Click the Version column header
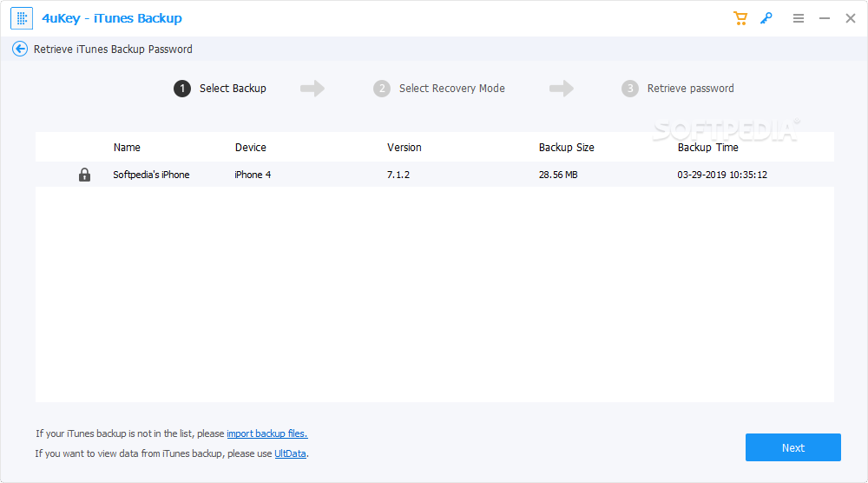This screenshot has height=483, width=868. pos(404,148)
